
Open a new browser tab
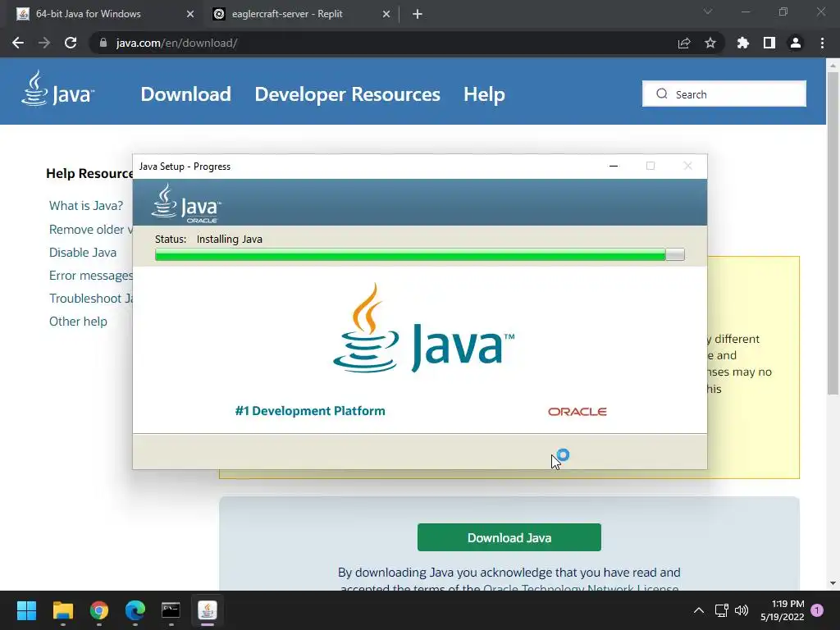pyautogui.click(x=418, y=14)
